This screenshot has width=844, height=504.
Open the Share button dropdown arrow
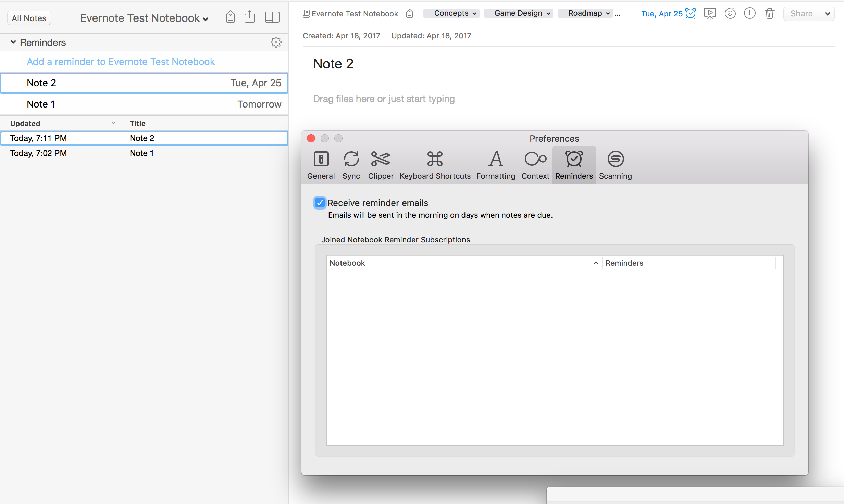(828, 14)
